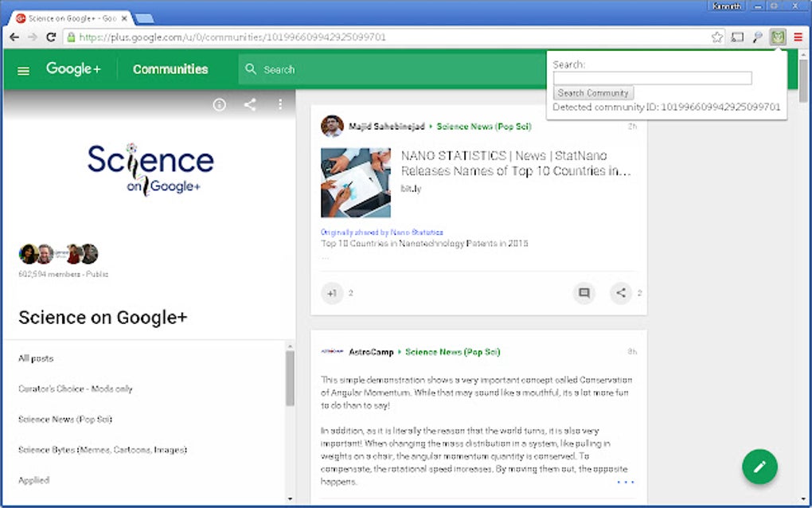812x508 pixels.
Task: Click the category list scrollbar thumb
Action: 290,378
